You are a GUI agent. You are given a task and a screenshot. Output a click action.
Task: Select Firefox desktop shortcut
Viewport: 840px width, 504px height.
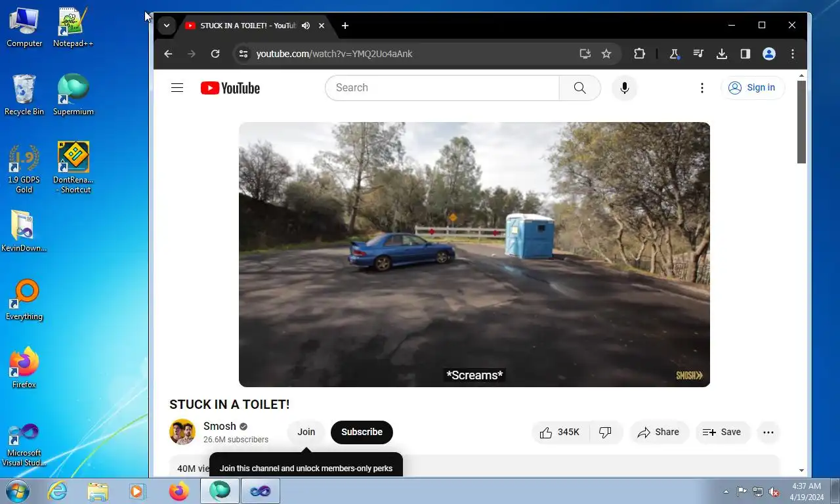(24, 368)
